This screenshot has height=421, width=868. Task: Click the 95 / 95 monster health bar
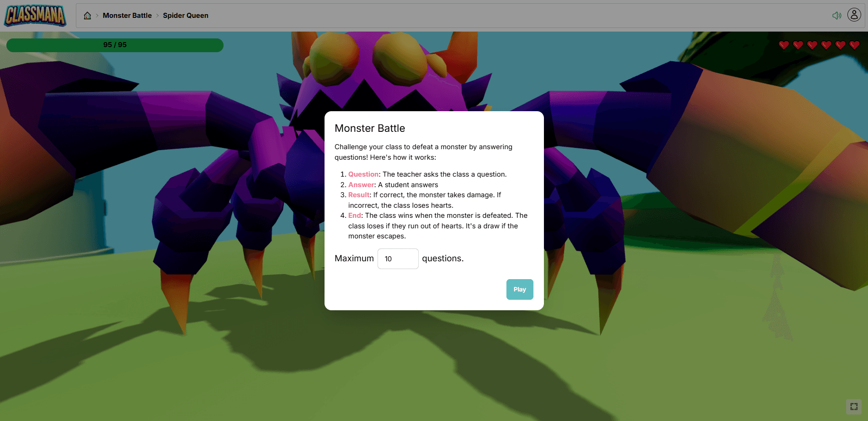pos(115,45)
